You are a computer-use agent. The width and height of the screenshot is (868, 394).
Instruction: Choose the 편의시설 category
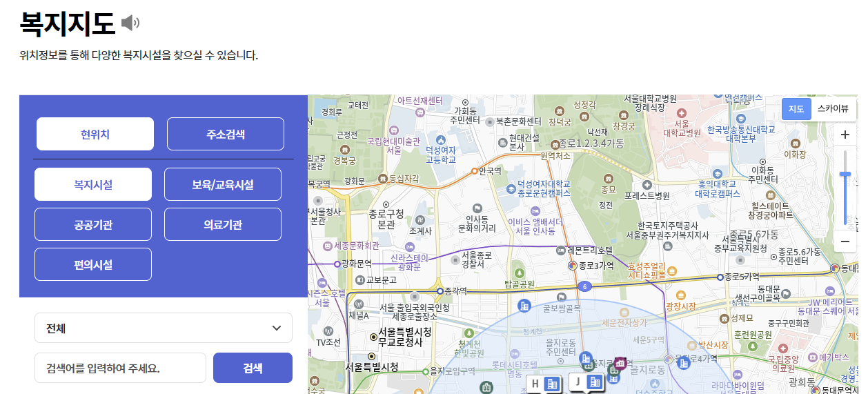pyautogui.click(x=93, y=264)
